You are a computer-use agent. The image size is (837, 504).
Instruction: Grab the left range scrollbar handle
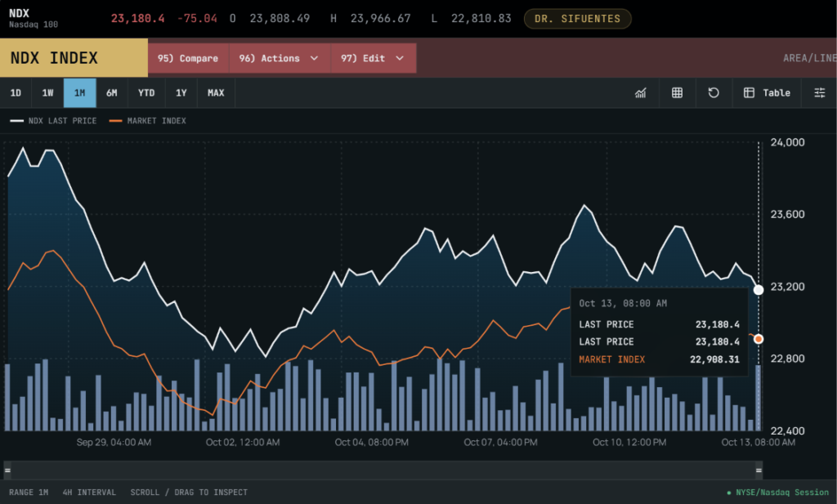[x=7, y=471]
